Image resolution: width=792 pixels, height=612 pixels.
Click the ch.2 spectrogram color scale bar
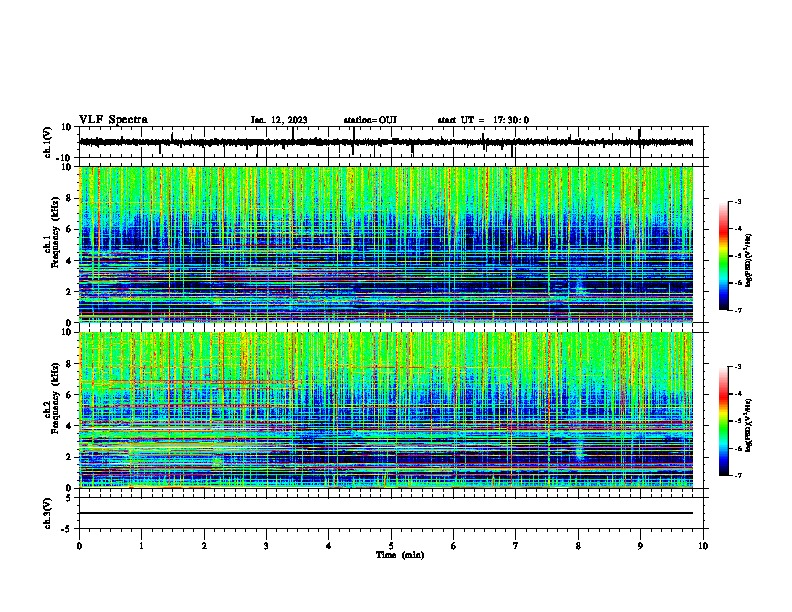point(724,421)
